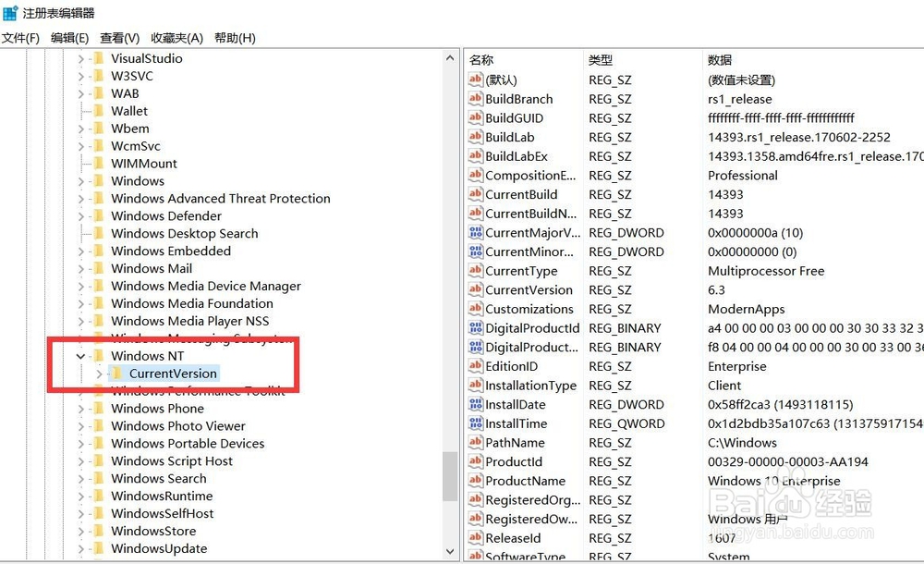Select the Windows Mail folder icon
This screenshot has height=564, width=924.
[99, 268]
